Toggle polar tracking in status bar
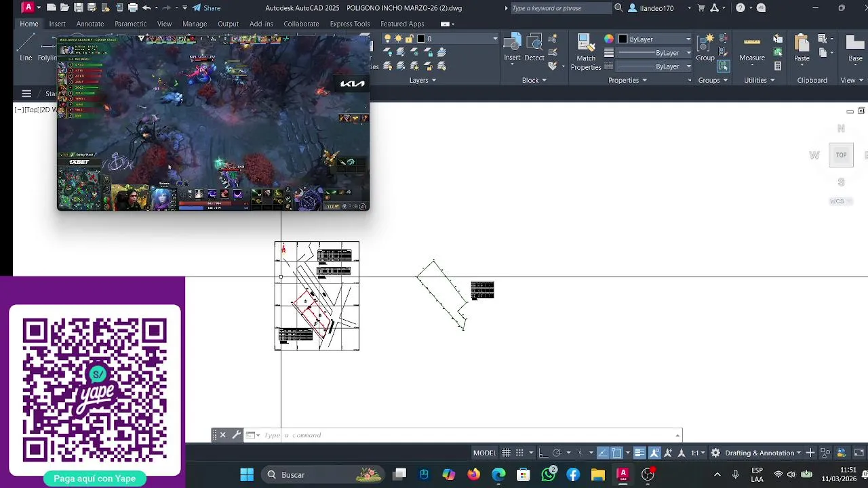Image resolution: width=868 pixels, height=488 pixels. tap(557, 453)
